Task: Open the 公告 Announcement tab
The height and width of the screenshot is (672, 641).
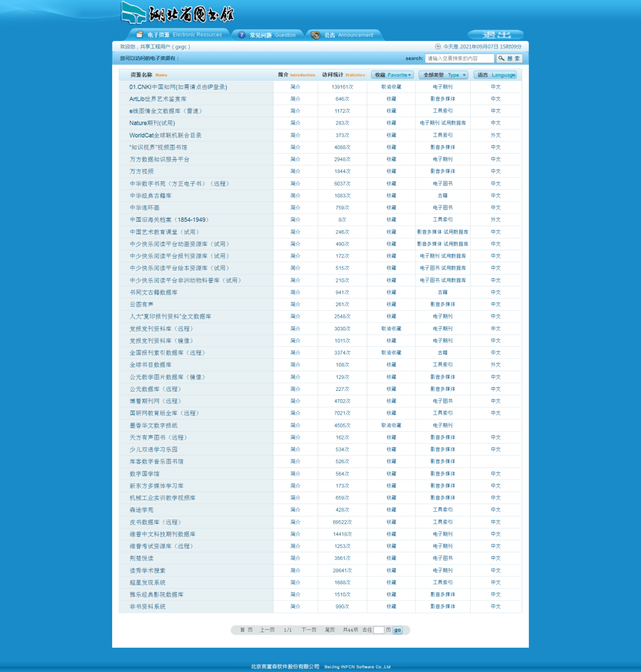Action: pos(342,35)
